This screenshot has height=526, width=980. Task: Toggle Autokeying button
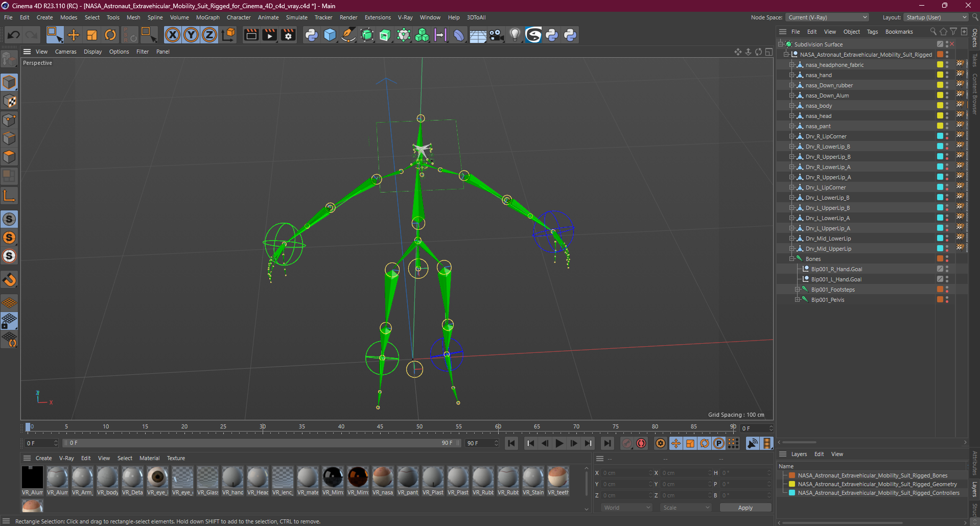641,443
